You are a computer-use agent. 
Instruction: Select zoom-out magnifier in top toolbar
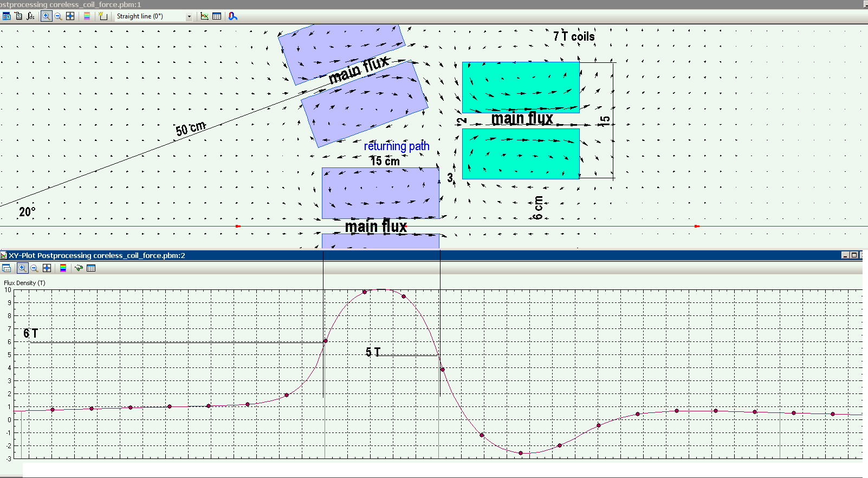click(58, 16)
